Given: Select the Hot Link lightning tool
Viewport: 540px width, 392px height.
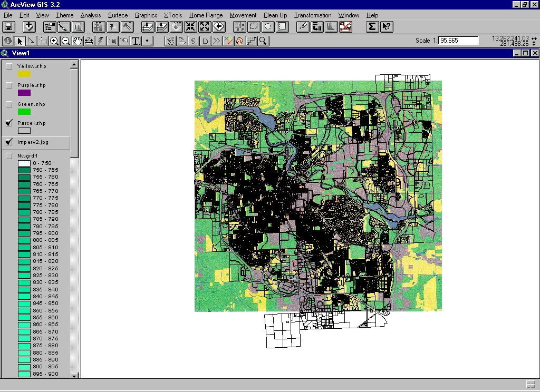Looking at the screenshot, I should point(101,41).
